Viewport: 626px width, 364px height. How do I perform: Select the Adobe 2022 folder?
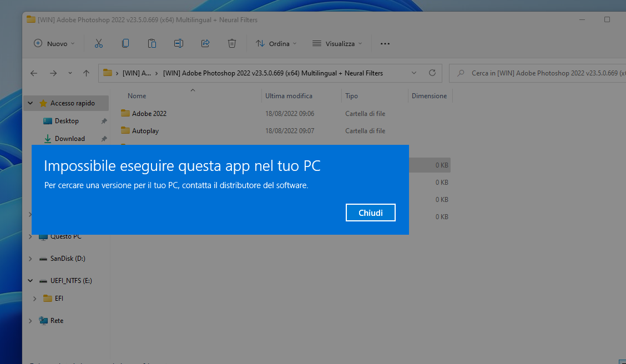click(149, 113)
